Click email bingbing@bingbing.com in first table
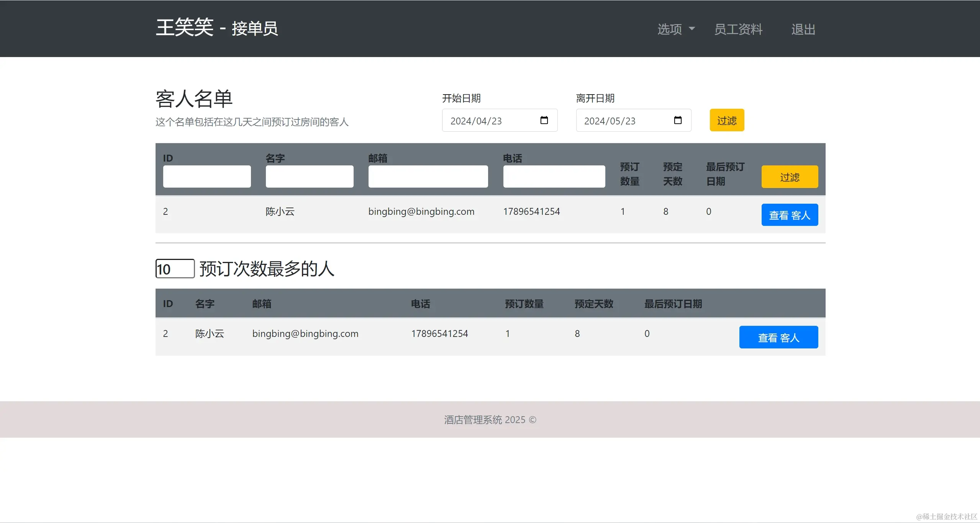 [x=421, y=211]
